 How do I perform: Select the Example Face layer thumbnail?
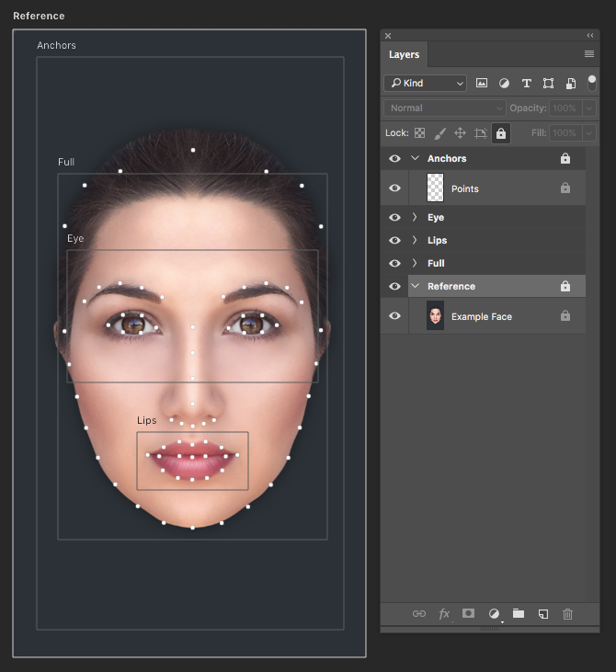point(436,316)
